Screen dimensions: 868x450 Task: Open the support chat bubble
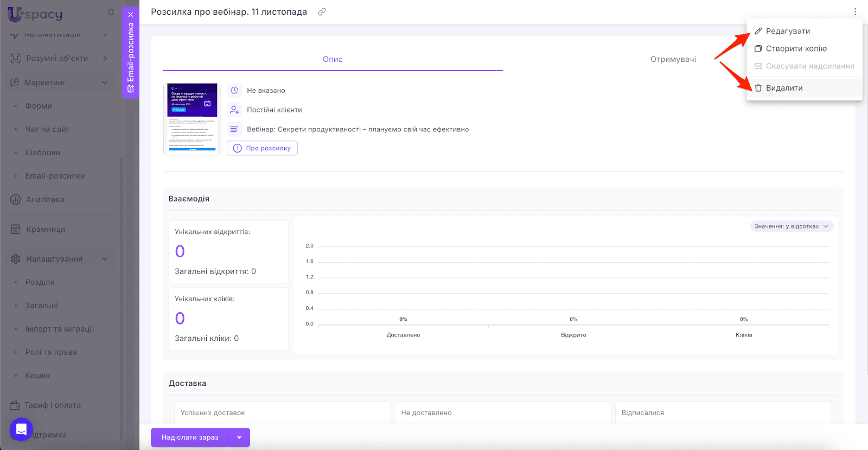pyautogui.click(x=21, y=429)
